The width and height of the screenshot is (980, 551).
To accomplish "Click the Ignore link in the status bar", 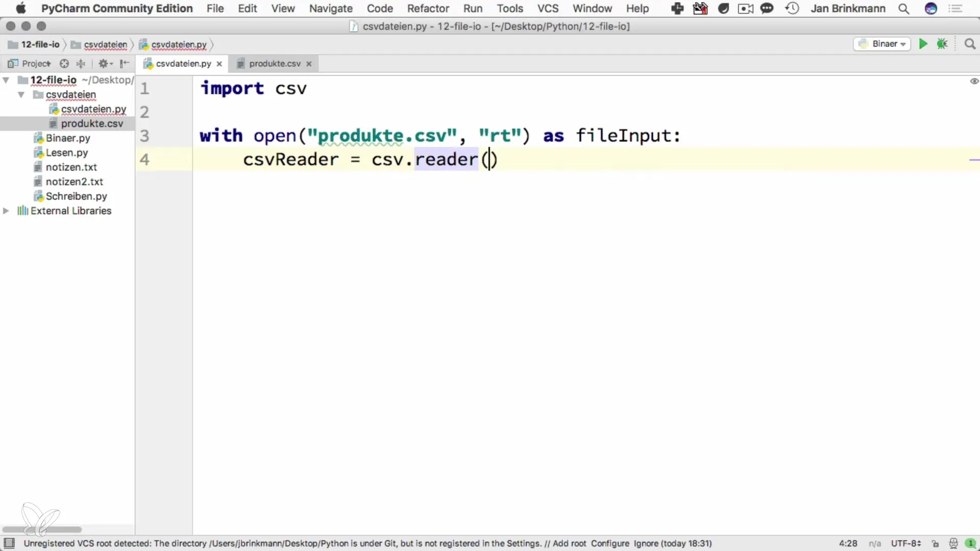I will pyautogui.click(x=646, y=543).
